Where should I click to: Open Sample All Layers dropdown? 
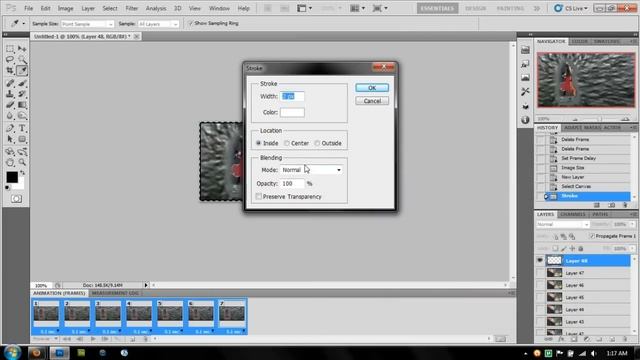(158, 24)
